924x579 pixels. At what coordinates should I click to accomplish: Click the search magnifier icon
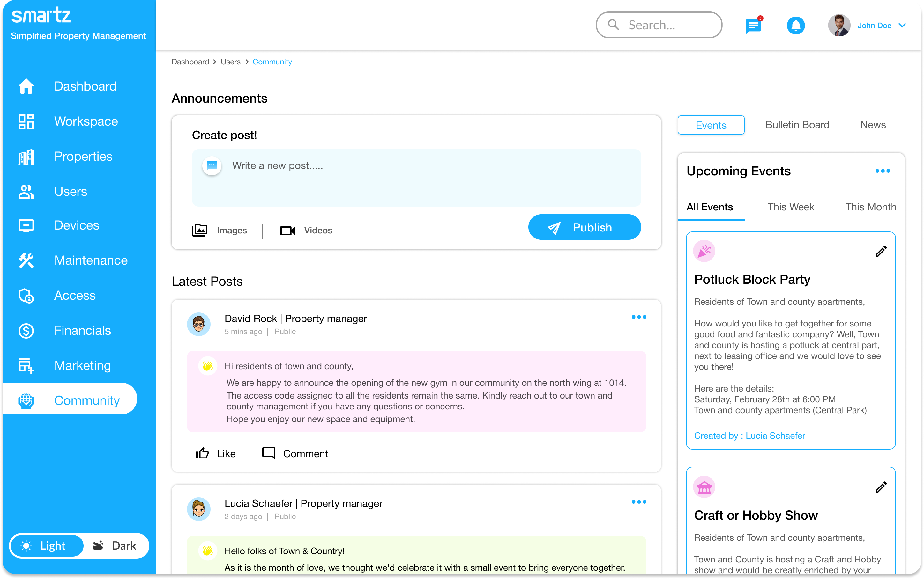tap(613, 25)
